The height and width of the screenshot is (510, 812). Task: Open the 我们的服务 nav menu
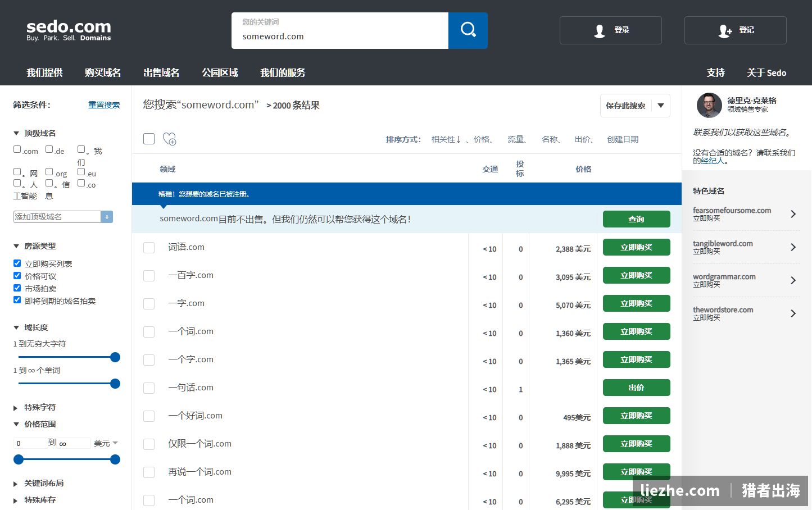point(283,72)
